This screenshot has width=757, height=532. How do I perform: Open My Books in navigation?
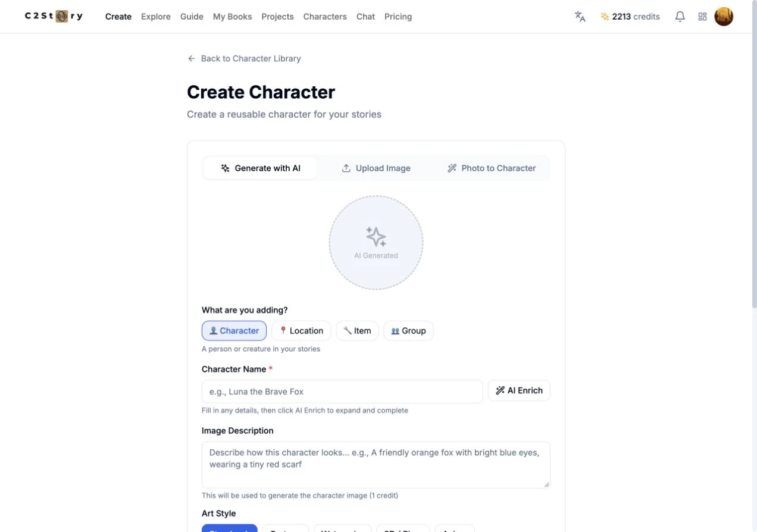click(x=232, y=17)
